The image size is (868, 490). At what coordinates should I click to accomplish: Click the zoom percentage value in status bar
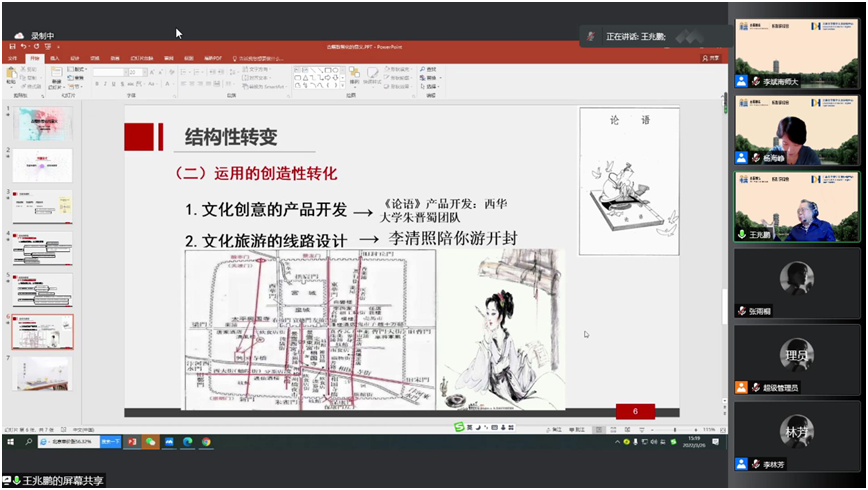click(x=709, y=430)
